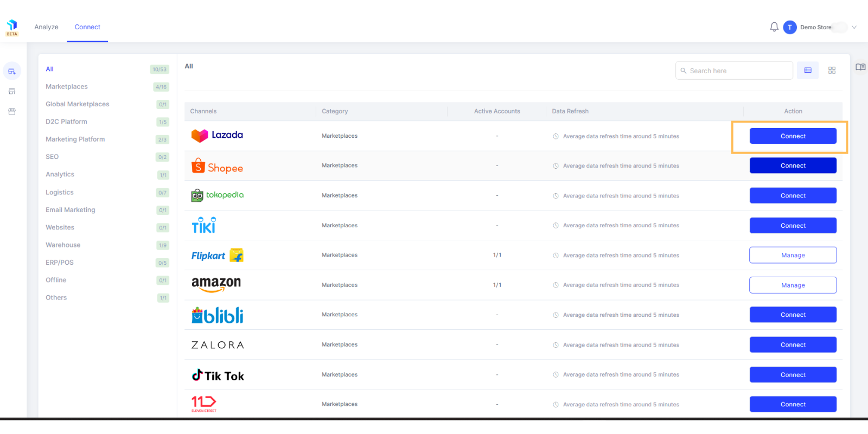Open the third shop icon in left sidebar
Screen dimensions: 868x434
pos(12,111)
